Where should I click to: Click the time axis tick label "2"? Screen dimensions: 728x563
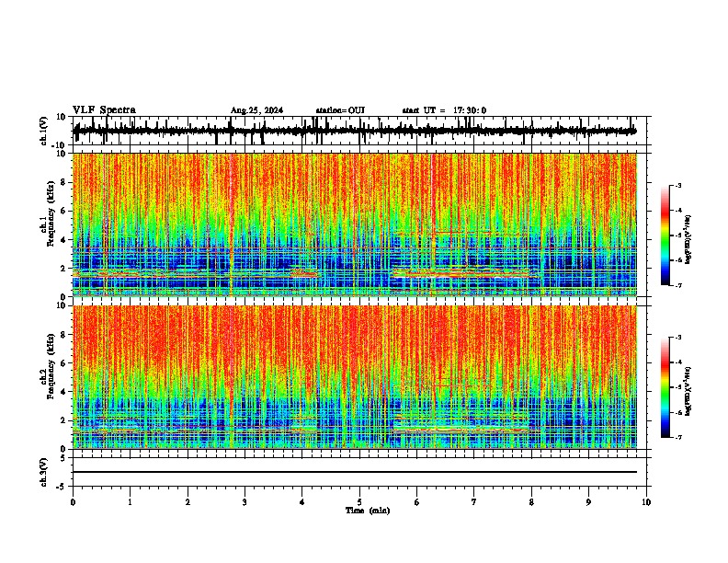coord(188,502)
